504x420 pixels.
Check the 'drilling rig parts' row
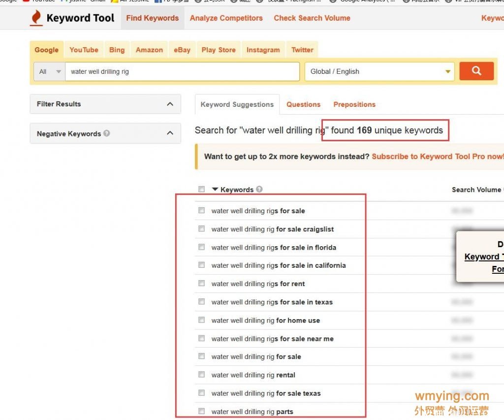(x=201, y=411)
